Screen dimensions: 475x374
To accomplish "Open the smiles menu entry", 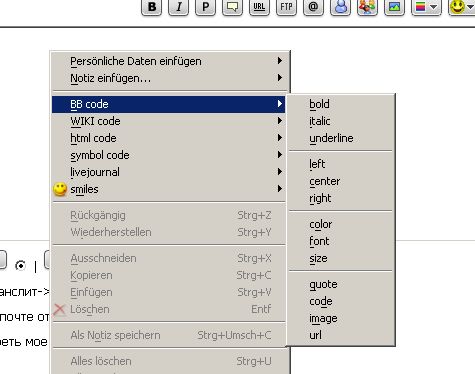I will click(168, 189).
